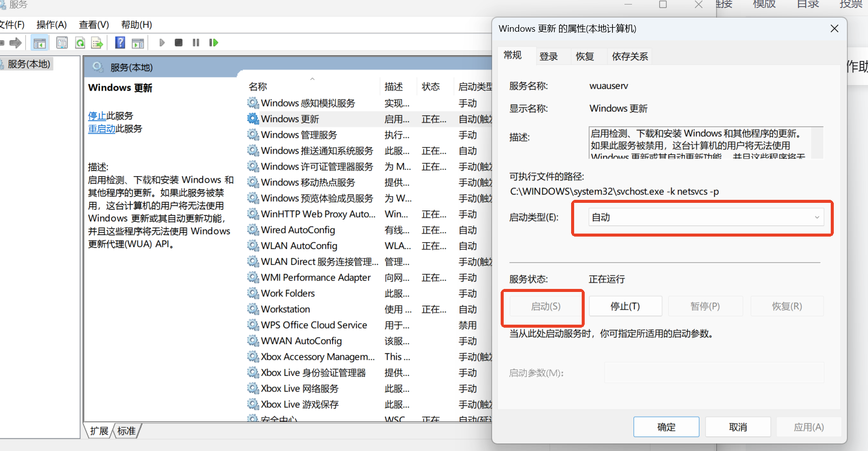Image resolution: width=868 pixels, height=451 pixels.
Task: Click the export list toolbar icon
Action: pos(97,43)
